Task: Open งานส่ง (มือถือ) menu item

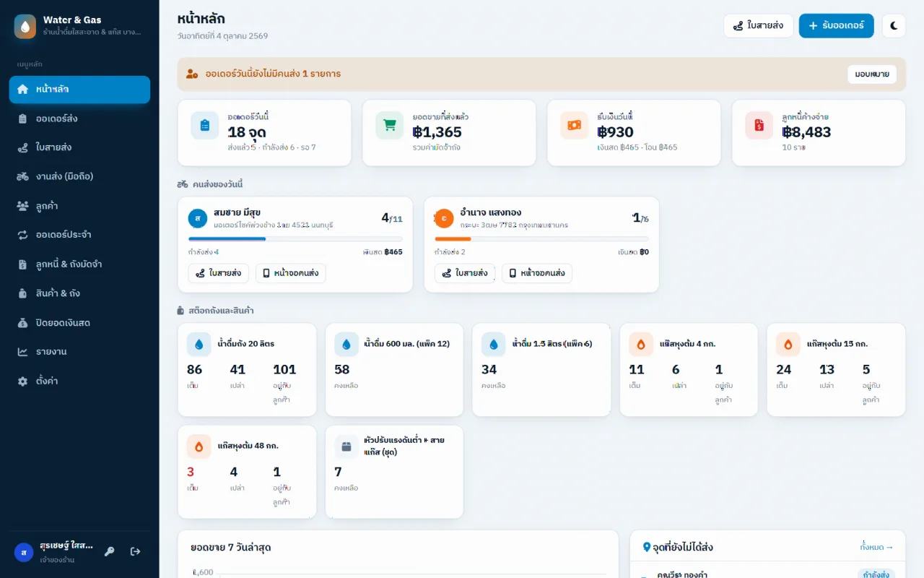Action: point(79,176)
